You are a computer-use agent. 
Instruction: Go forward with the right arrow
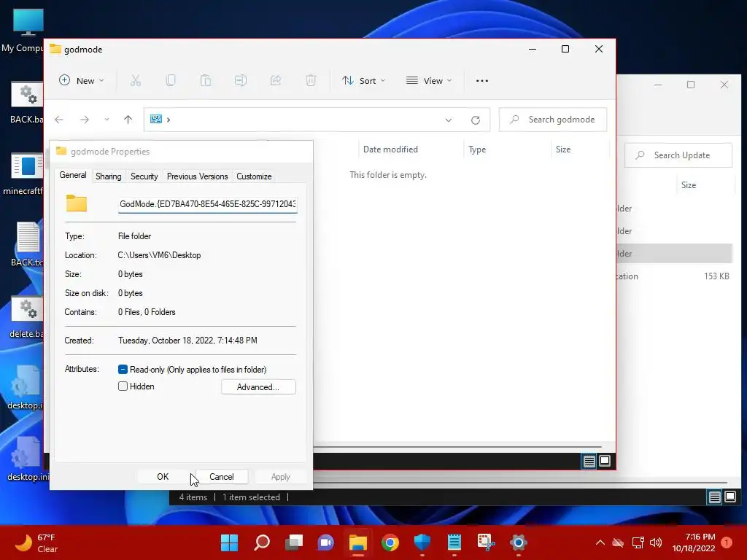[85, 120]
